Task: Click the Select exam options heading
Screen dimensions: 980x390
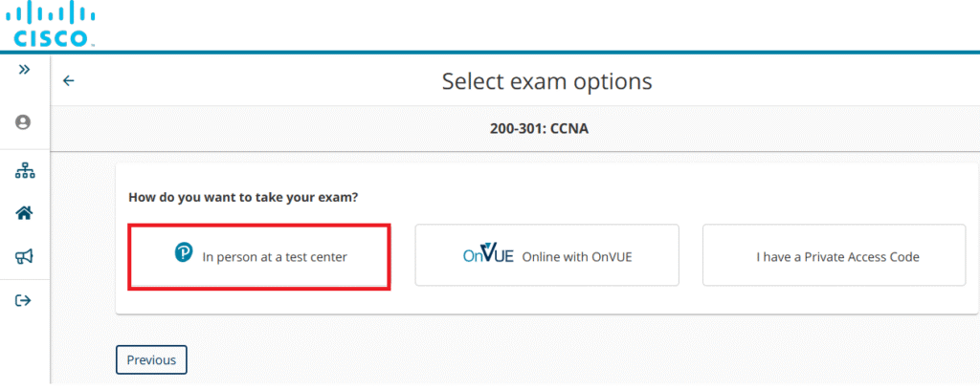Action: (x=546, y=81)
